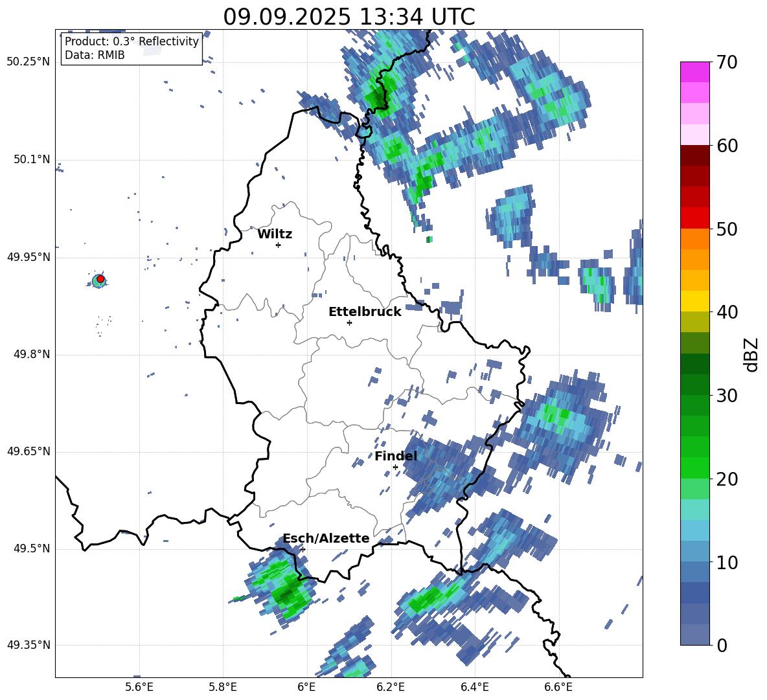This screenshot has height=700, width=767.
Task: Click the colorbar value 40
Action: pyautogui.click(x=727, y=312)
